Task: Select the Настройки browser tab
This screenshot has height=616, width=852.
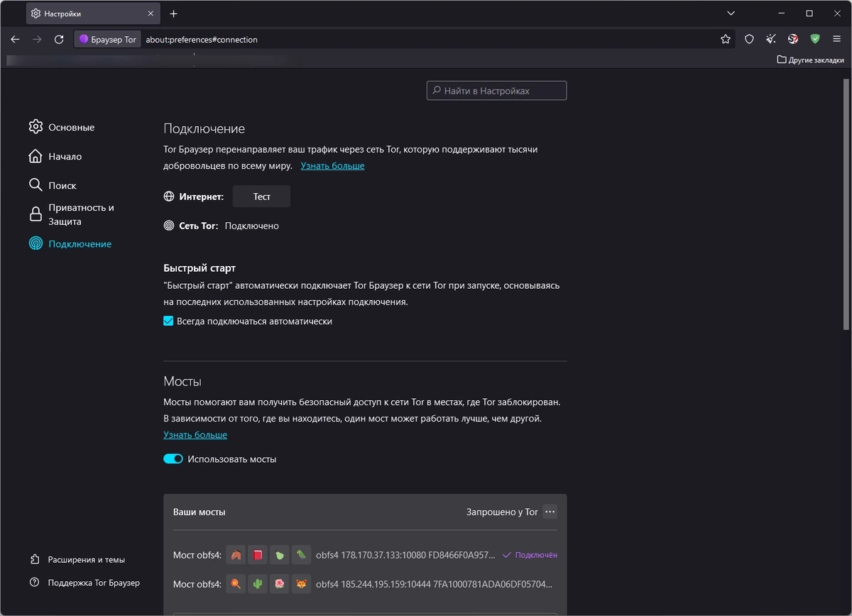Action: 92,13
